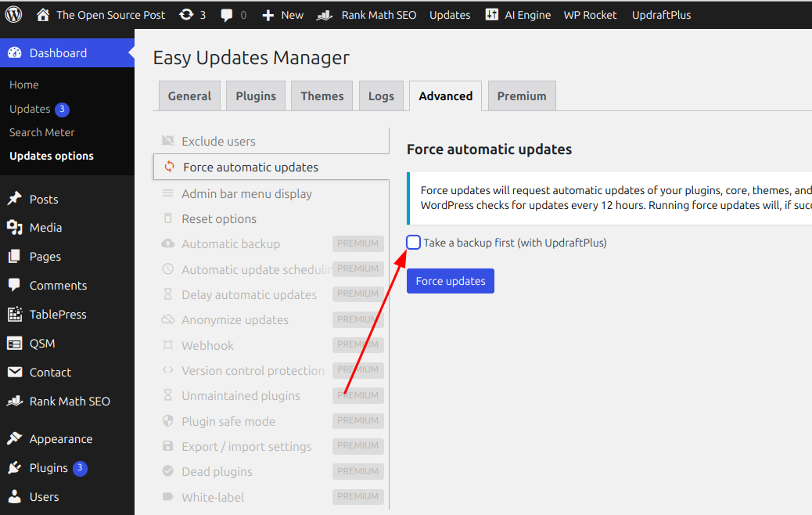Open Contact mail icon in sidebar

click(15, 373)
